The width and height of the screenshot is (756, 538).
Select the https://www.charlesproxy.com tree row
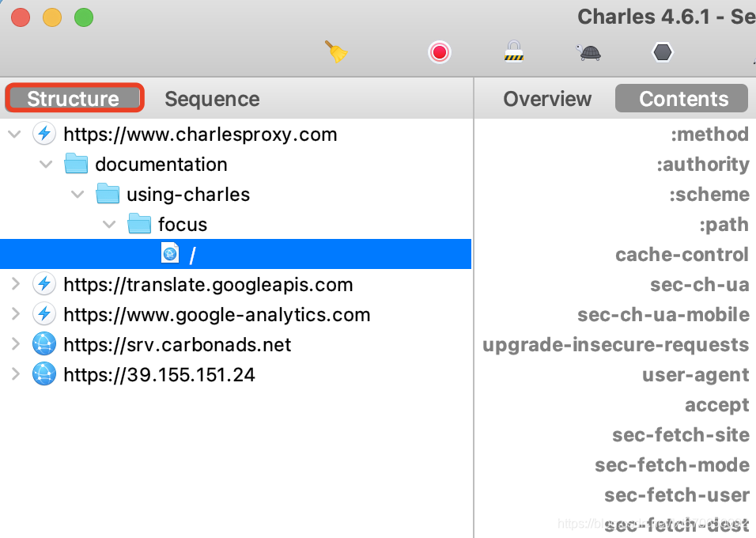[x=236, y=134]
